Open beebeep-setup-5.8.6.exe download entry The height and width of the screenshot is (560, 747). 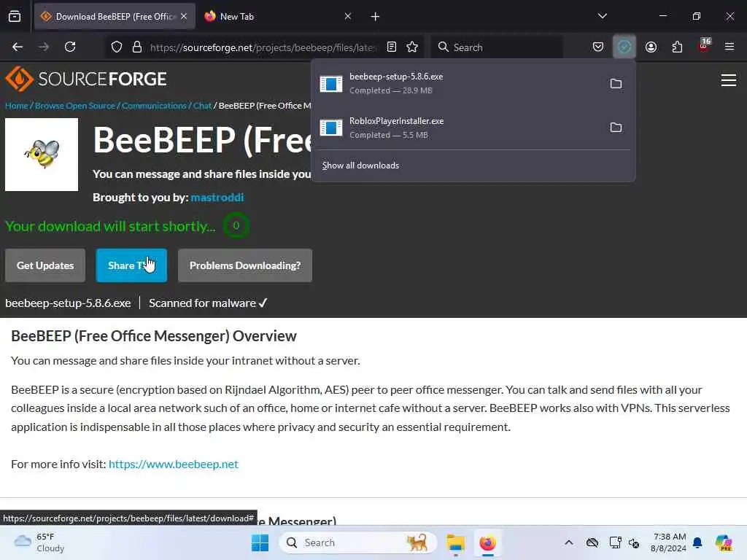460,84
